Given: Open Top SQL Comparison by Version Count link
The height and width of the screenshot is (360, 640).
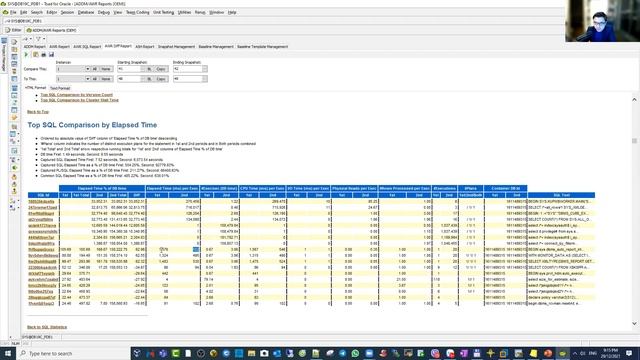Looking at the screenshot, I should 76,95.
